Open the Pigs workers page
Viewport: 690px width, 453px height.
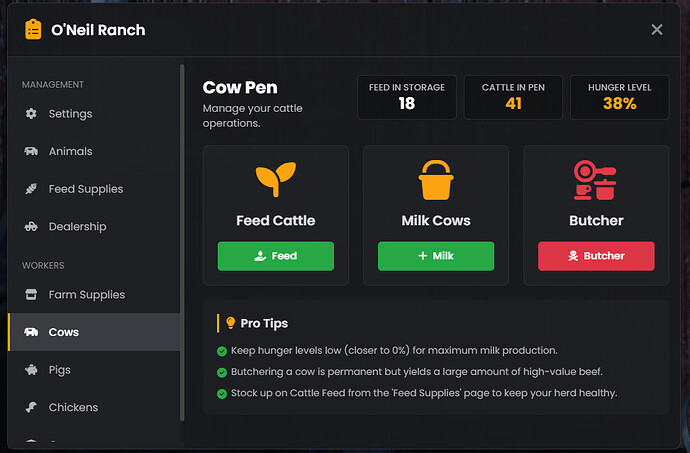point(60,370)
